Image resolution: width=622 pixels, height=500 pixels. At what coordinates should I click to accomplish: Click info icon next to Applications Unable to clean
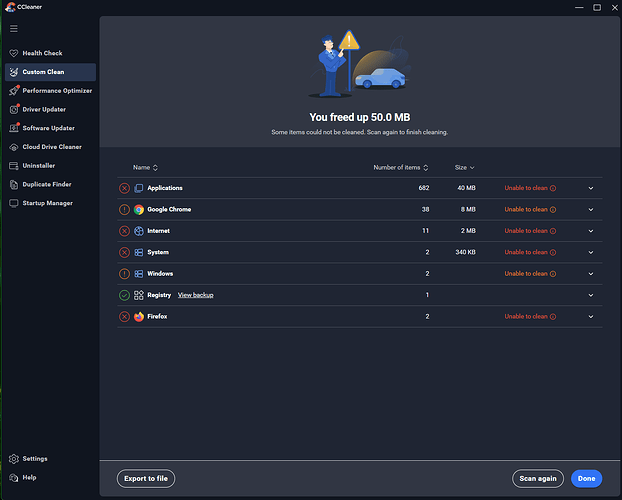(553, 188)
